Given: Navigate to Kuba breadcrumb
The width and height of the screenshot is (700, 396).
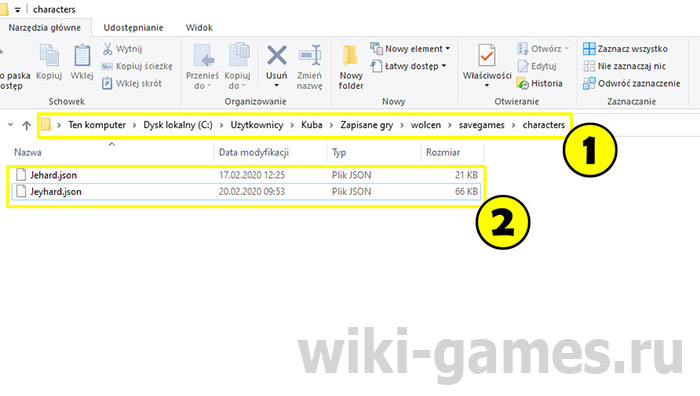Looking at the screenshot, I should [x=312, y=125].
